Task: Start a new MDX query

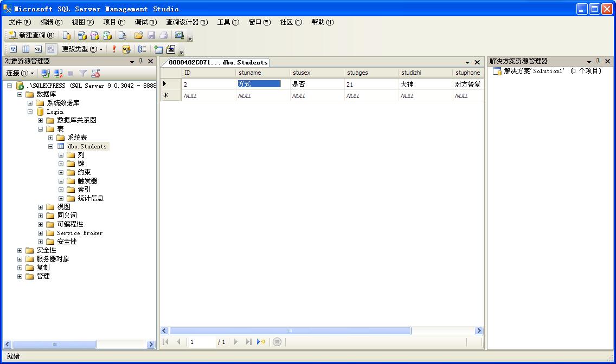Action: (82, 36)
